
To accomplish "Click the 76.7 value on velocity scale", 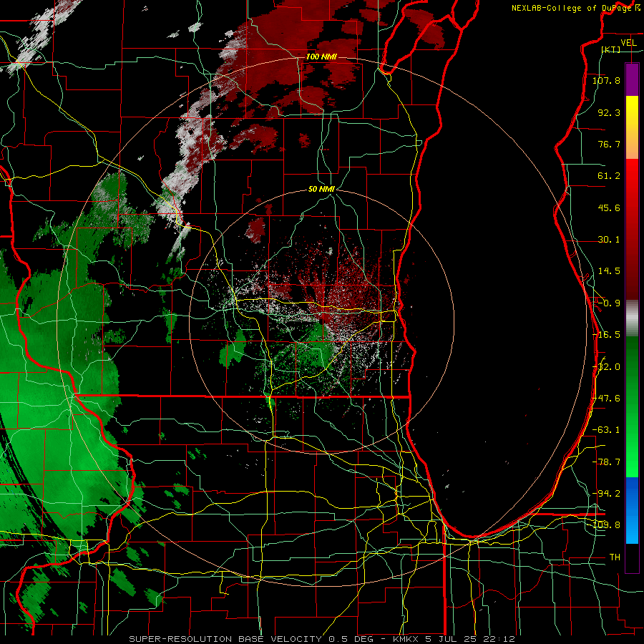I will click(x=609, y=144).
